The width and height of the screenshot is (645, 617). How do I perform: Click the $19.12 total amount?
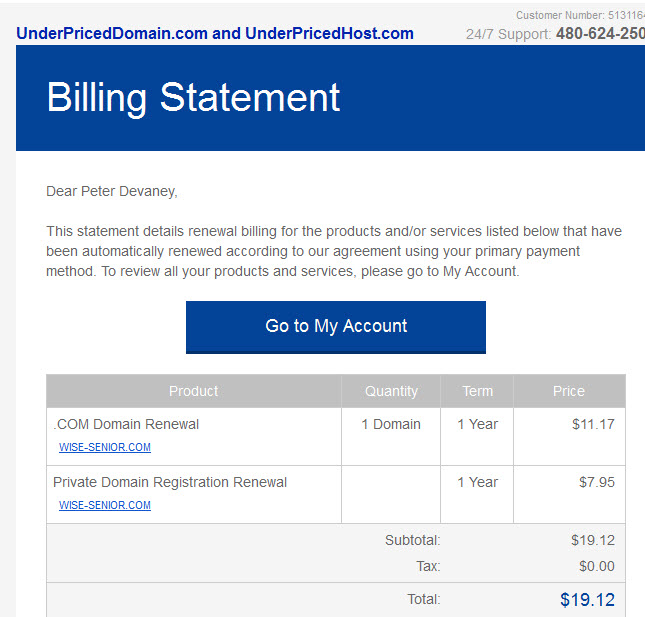click(587, 600)
